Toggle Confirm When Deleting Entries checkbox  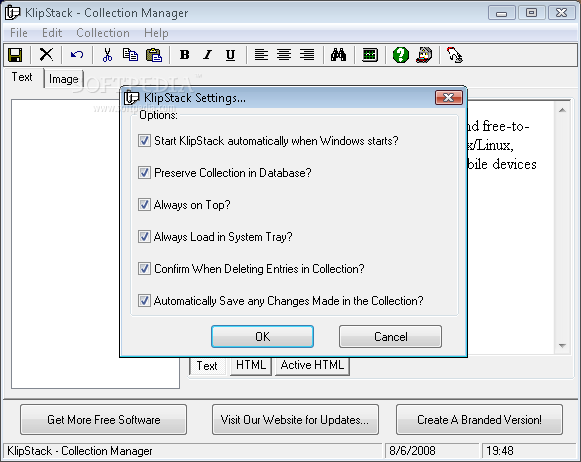click(144, 269)
